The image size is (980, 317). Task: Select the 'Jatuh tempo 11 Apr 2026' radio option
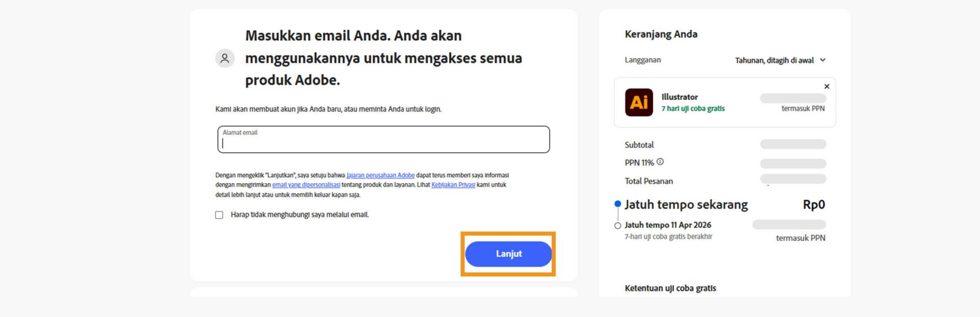(x=617, y=225)
